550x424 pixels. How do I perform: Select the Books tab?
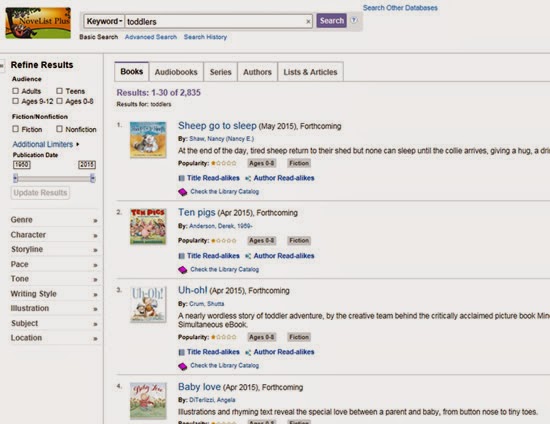click(x=132, y=72)
